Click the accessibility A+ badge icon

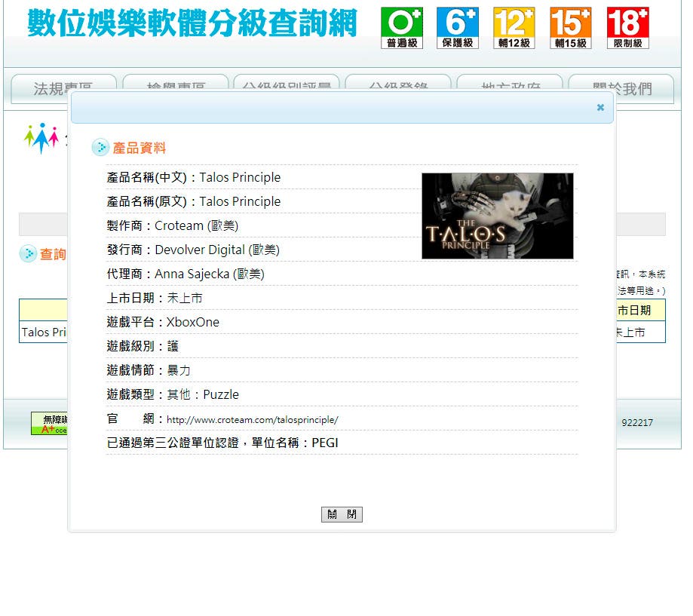click(x=49, y=423)
